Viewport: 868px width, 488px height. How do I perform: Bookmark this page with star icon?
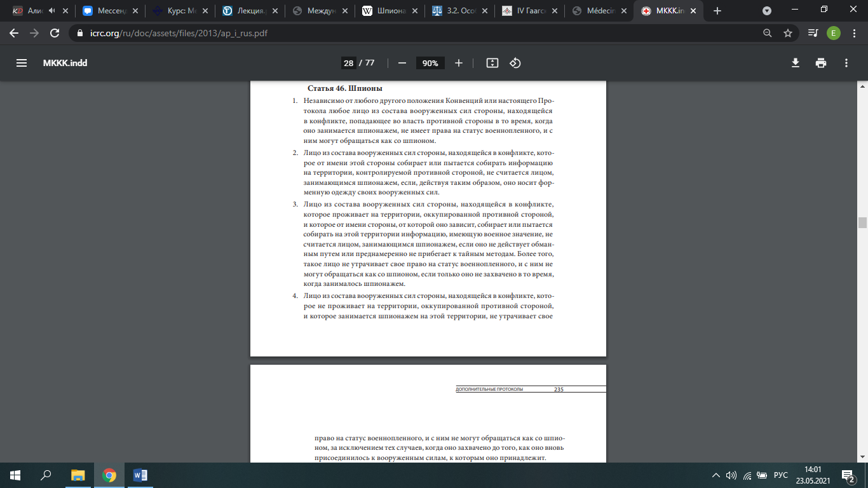[788, 33]
